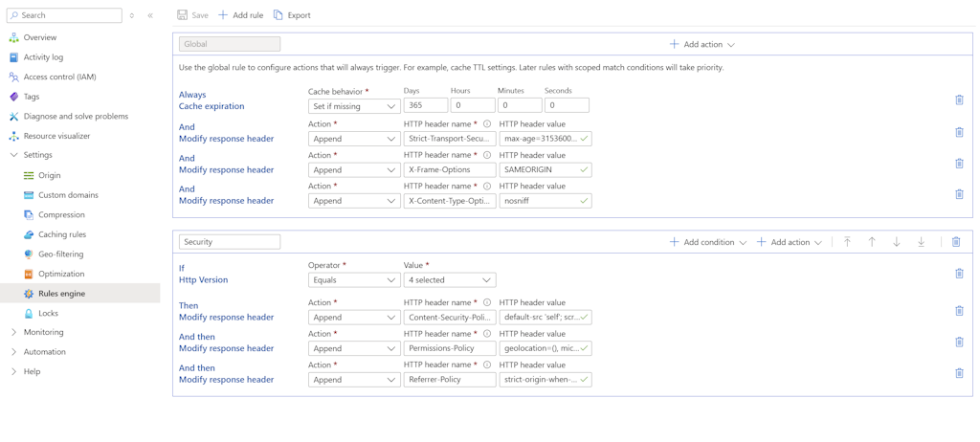Edit the geolocation=() header value field
Screen dimensions: 980x442
546,348
